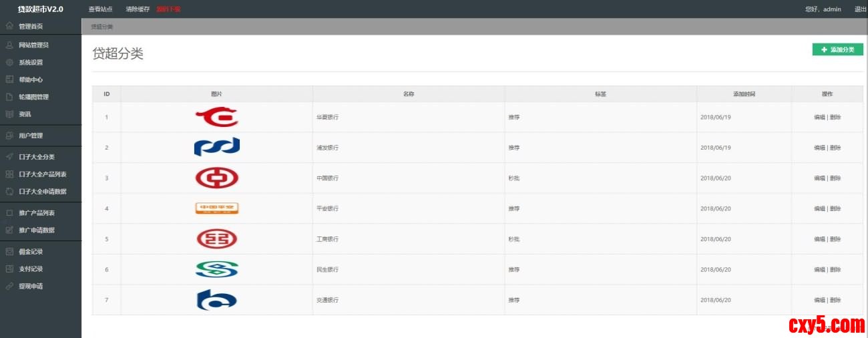Edit the 平安银行 row
This screenshot has width=868, height=338.
point(819,208)
